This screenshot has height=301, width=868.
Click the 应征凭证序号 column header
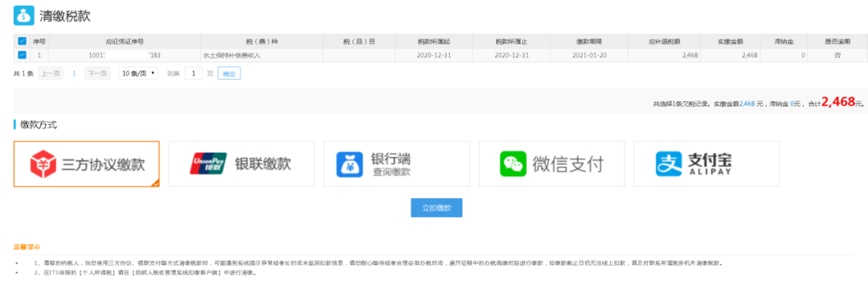click(125, 42)
